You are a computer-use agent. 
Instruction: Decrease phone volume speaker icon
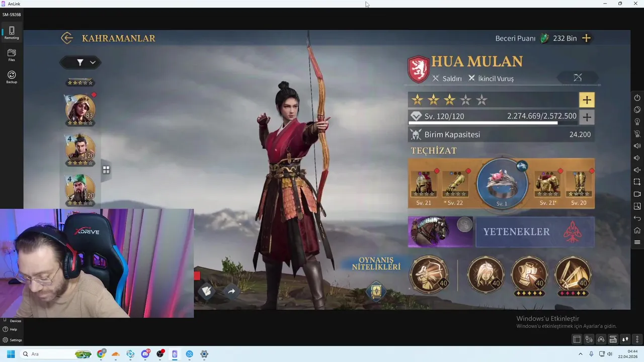(x=637, y=158)
